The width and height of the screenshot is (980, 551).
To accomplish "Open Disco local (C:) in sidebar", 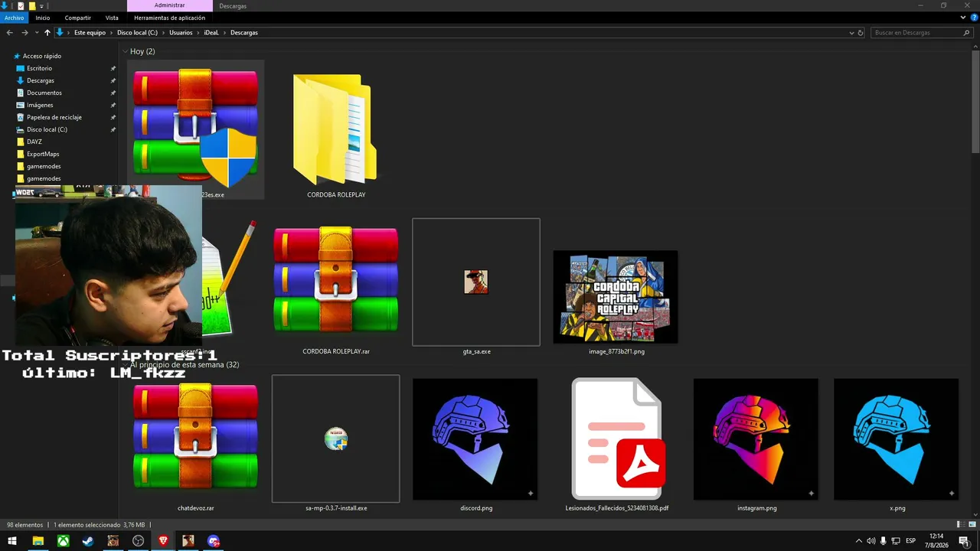I will coord(47,129).
